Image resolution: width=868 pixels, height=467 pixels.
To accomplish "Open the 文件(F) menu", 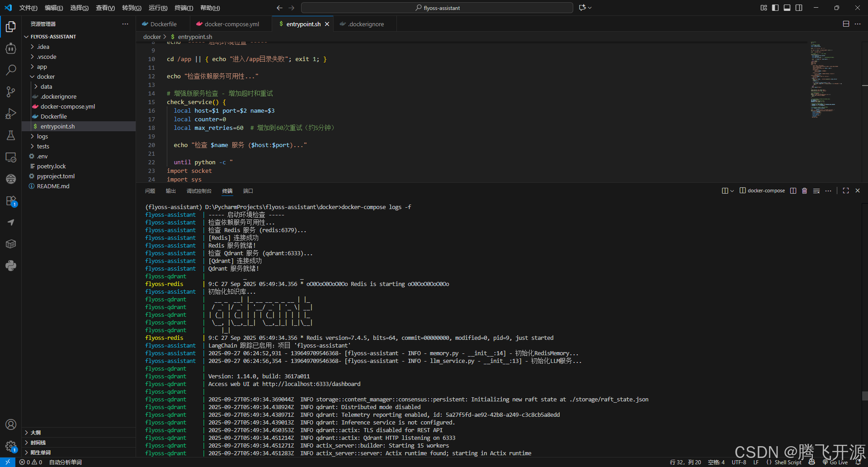I will click(28, 8).
